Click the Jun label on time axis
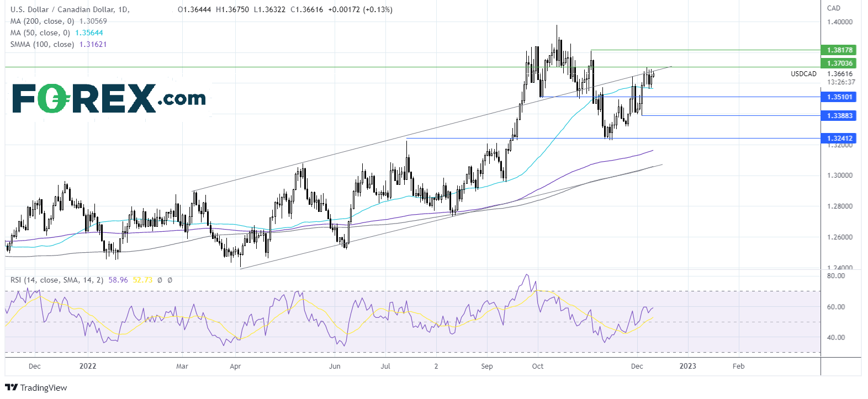 (x=334, y=366)
